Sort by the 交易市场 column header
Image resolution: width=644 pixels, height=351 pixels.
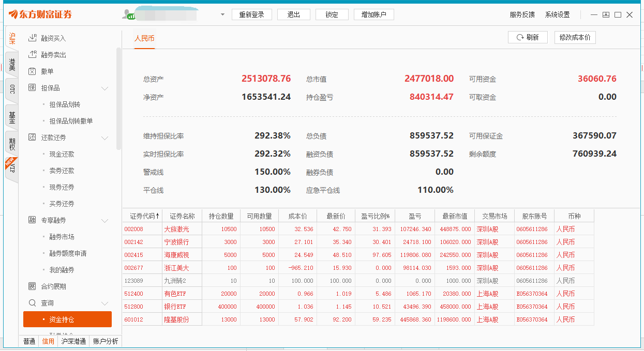pyautogui.click(x=495, y=216)
